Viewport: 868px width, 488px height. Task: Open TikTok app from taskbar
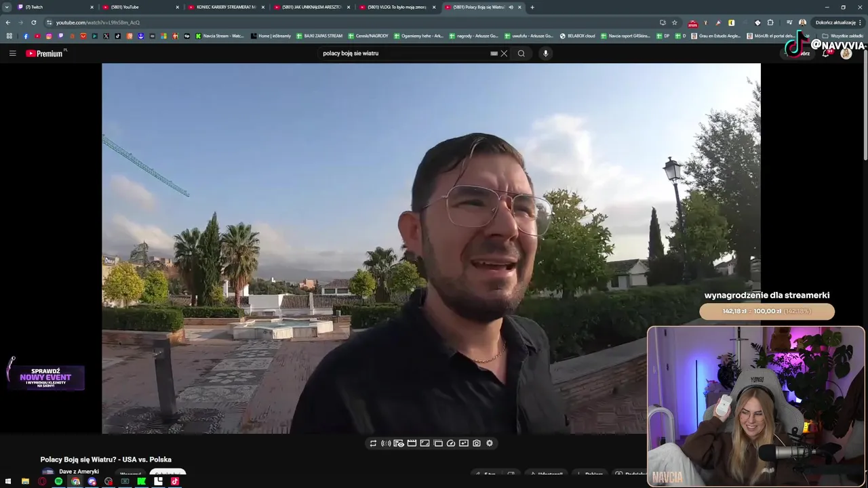[x=174, y=481]
